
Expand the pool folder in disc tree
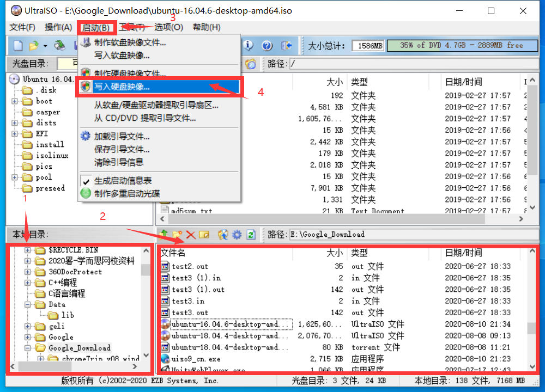[15, 177]
